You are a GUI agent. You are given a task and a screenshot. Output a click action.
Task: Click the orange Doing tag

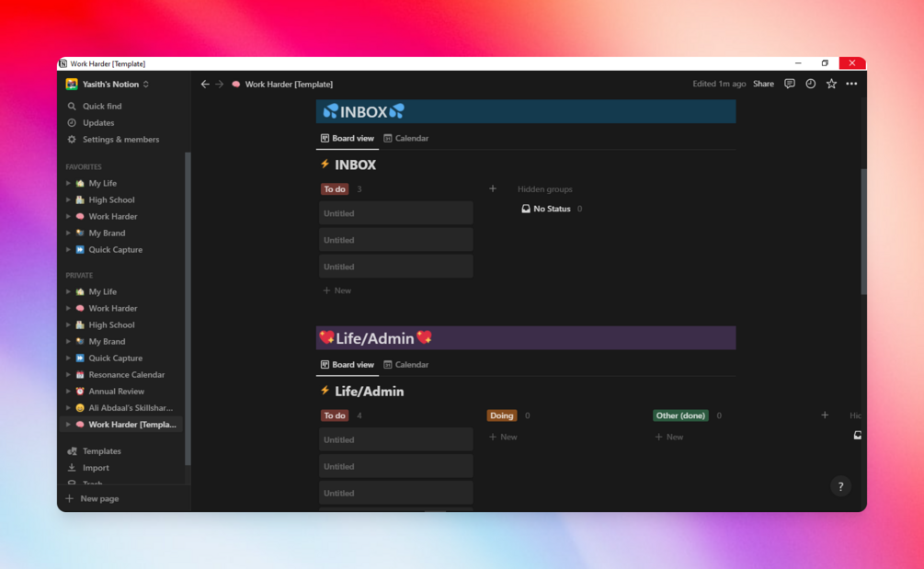point(501,415)
